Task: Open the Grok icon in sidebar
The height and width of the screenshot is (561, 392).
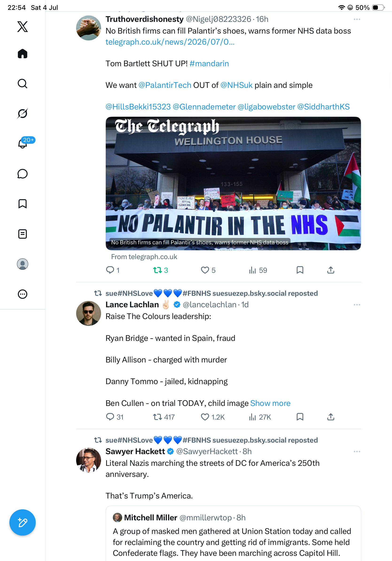Action: 23,113
